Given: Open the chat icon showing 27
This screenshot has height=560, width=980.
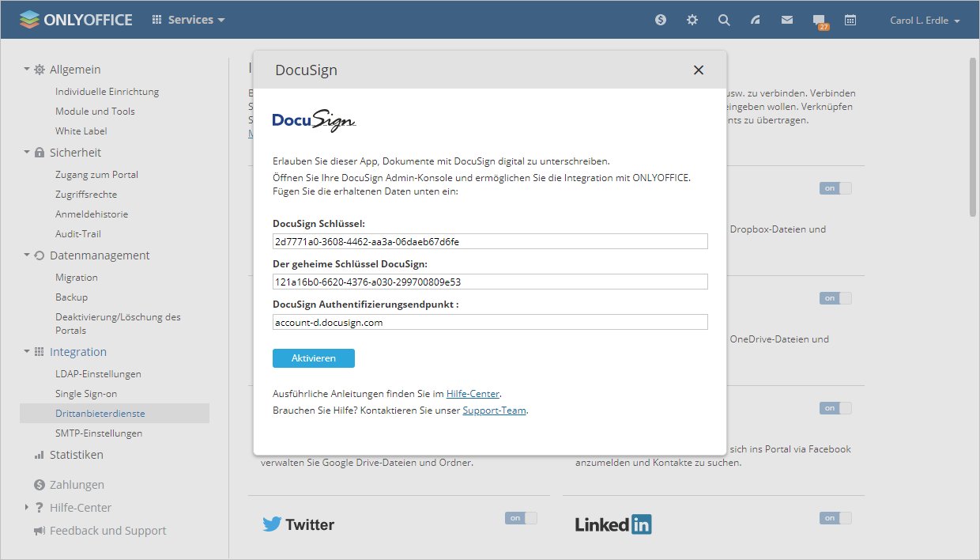Looking at the screenshot, I should coord(820,21).
